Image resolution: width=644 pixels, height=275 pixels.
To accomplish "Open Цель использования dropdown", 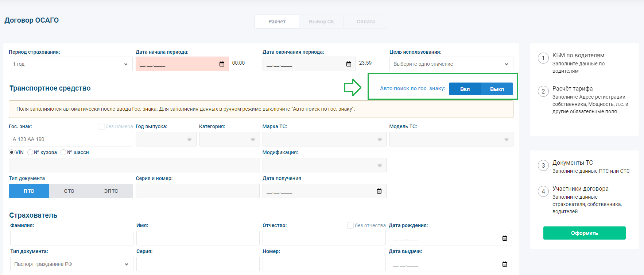I will tap(451, 64).
